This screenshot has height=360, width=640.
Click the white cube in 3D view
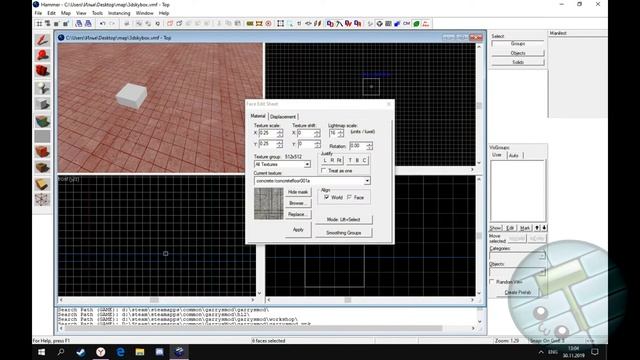[131, 96]
